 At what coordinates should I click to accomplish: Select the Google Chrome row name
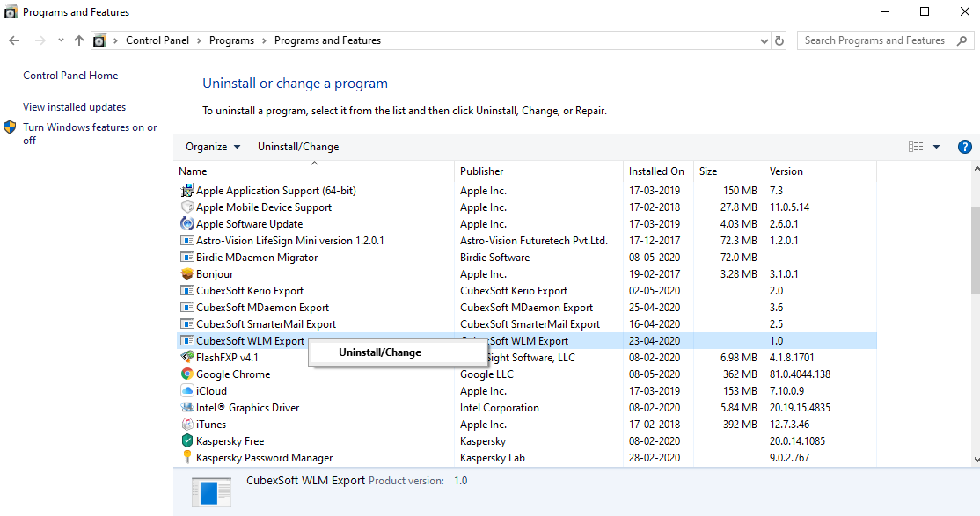point(233,374)
